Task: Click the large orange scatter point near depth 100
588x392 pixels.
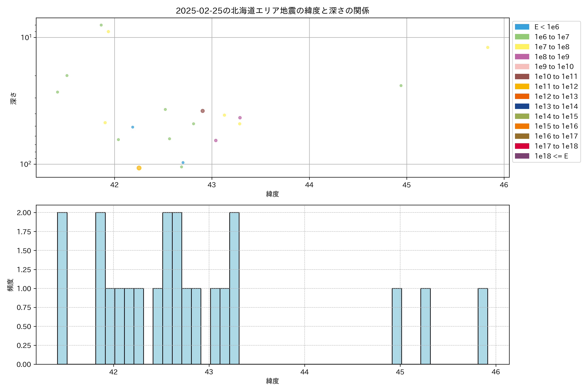Action: [139, 168]
